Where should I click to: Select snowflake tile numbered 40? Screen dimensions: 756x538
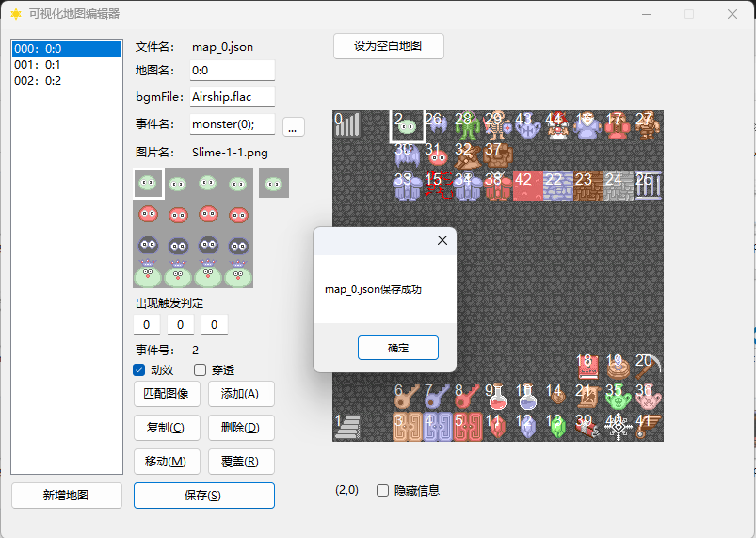pyautogui.click(x=619, y=427)
